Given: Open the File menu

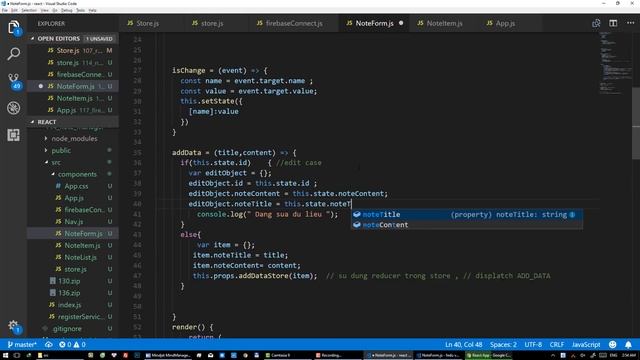Looking at the screenshot, I should point(5,10).
